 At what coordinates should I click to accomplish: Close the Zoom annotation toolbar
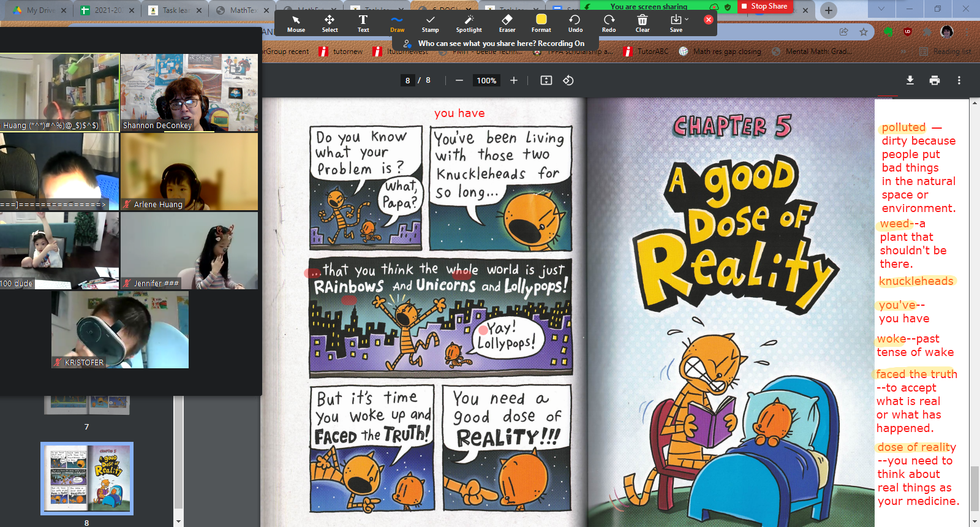709,20
